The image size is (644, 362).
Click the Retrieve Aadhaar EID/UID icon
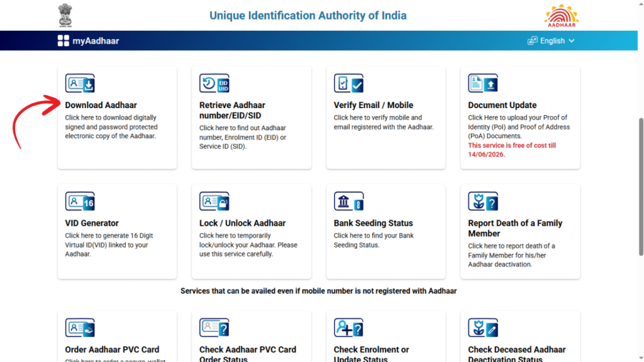pyautogui.click(x=214, y=84)
